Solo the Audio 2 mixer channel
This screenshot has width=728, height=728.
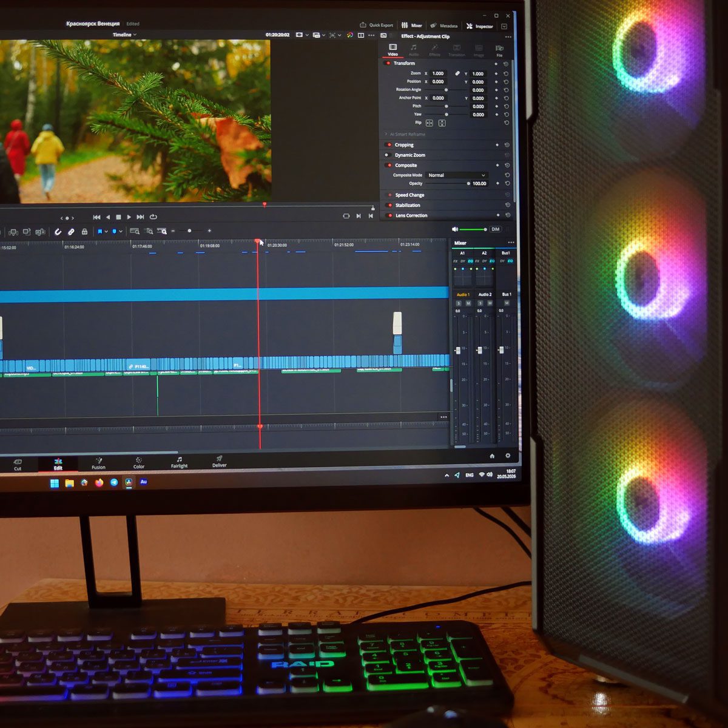[x=480, y=303]
